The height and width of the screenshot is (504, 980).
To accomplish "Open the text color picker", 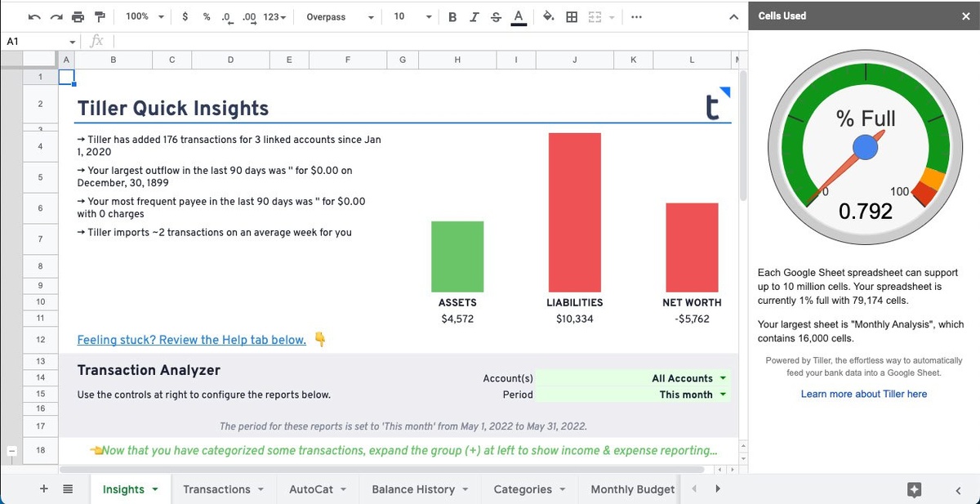I will (x=518, y=16).
